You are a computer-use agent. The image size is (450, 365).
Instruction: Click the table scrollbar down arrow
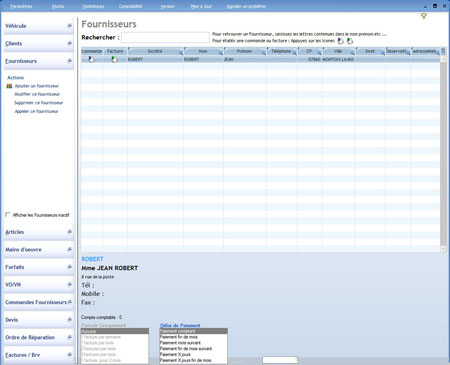click(x=443, y=249)
